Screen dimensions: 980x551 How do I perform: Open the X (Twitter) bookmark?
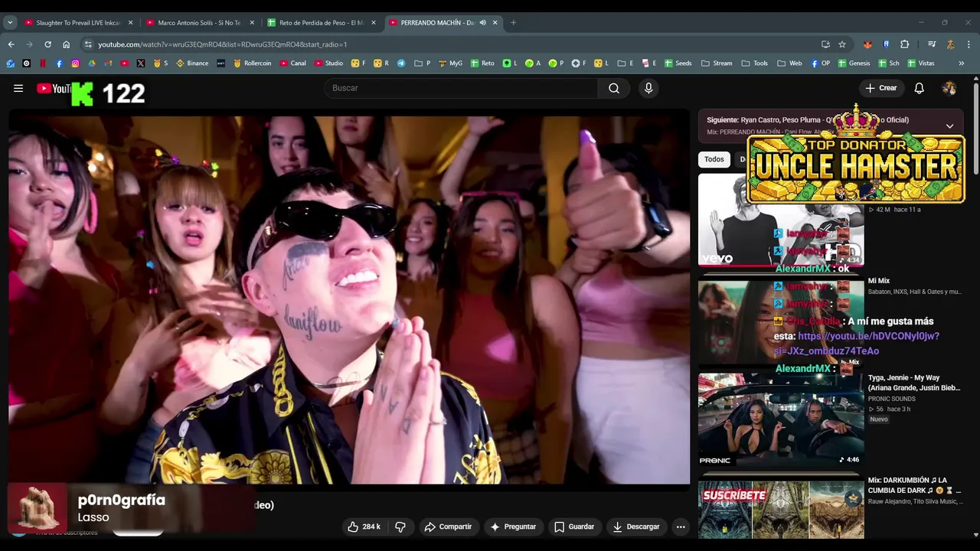pos(141,64)
